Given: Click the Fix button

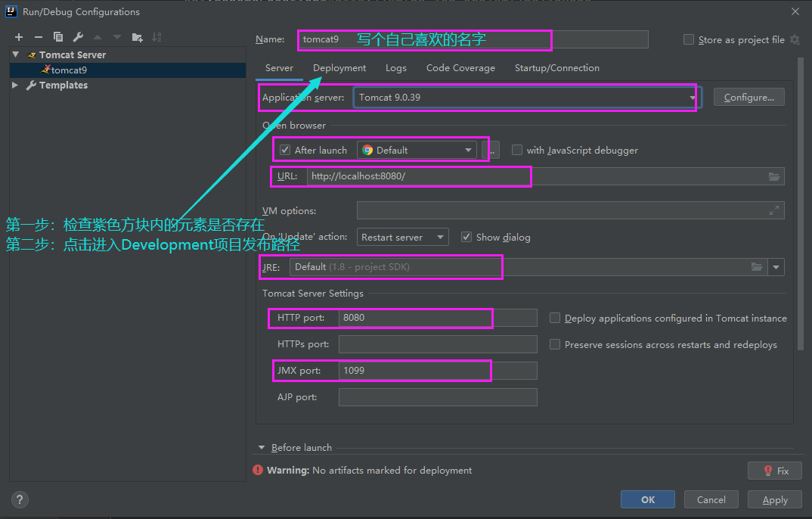Looking at the screenshot, I should click(775, 471).
